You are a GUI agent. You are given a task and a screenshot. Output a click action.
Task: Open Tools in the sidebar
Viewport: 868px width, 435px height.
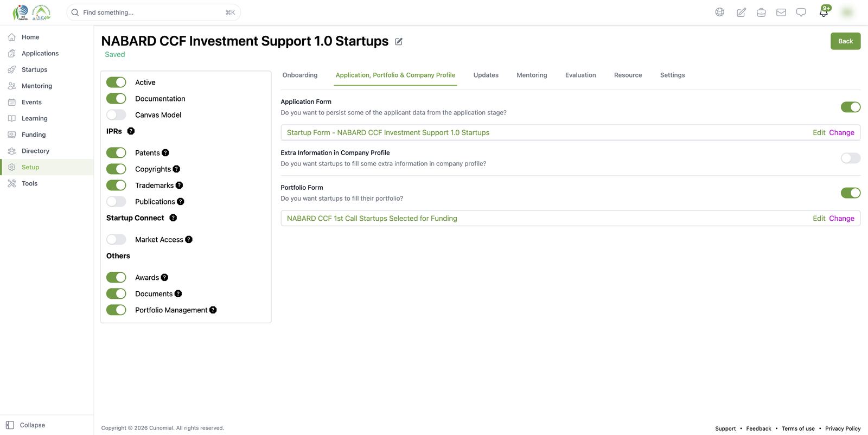click(47, 183)
